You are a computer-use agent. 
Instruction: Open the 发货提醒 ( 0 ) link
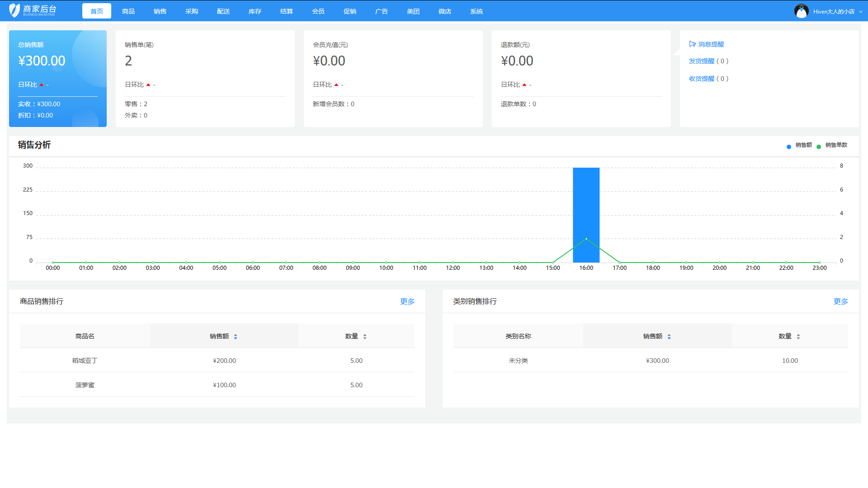tap(708, 61)
